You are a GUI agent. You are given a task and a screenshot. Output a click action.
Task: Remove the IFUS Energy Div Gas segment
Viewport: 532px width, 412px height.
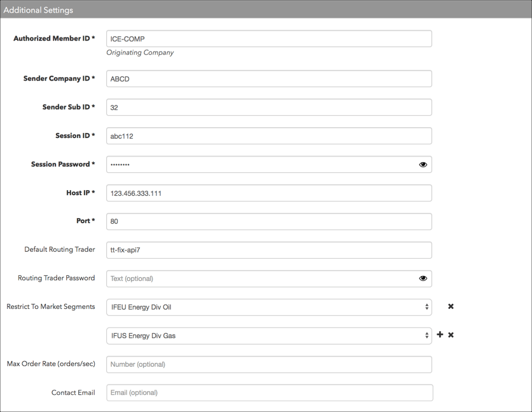pyautogui.click(x=451, y=335)
